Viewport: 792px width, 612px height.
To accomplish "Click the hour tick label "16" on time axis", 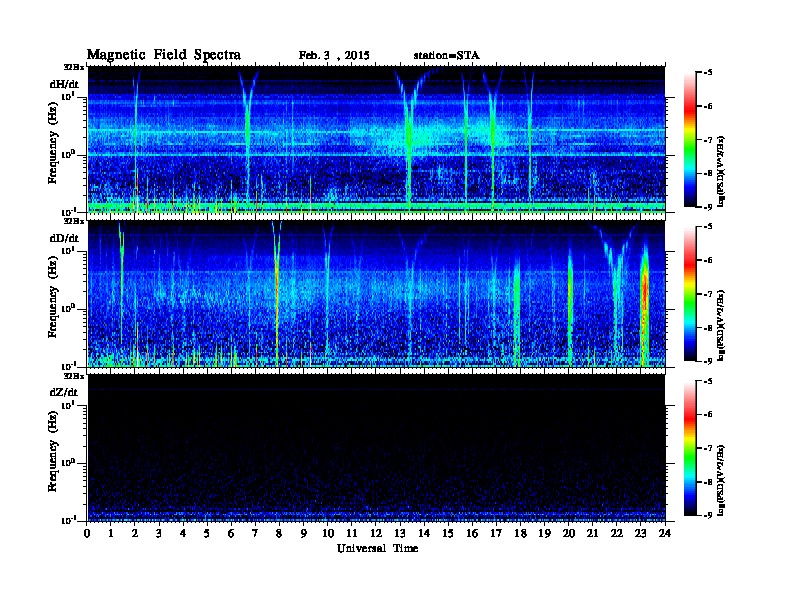I will [x=472, y=533].
